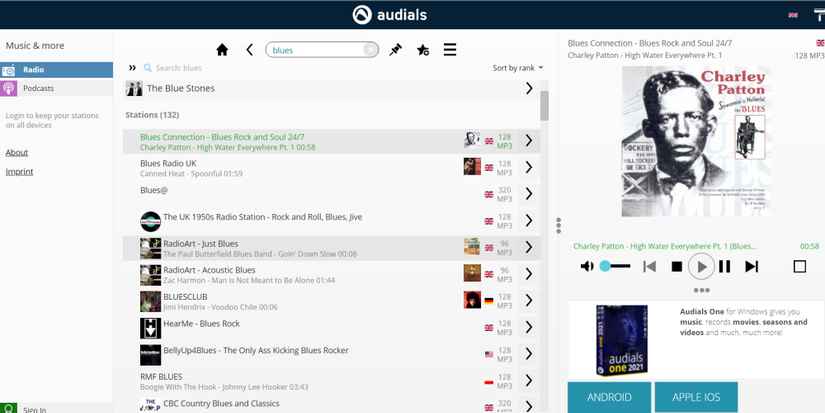
Task: Expand Blues Connection station details chevron
Action: [529, 141]
